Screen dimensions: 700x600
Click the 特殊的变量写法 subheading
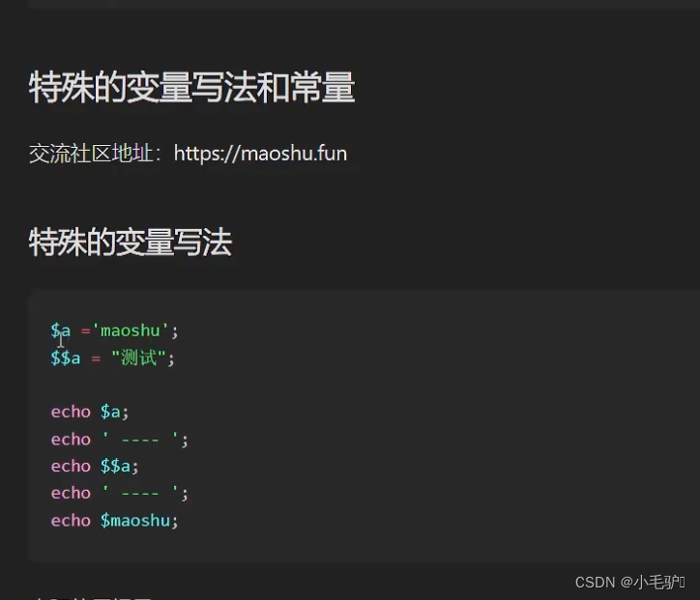point(131,243)
